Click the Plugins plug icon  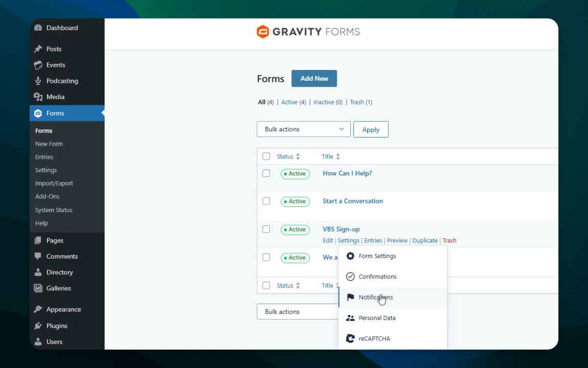point(38,326)
